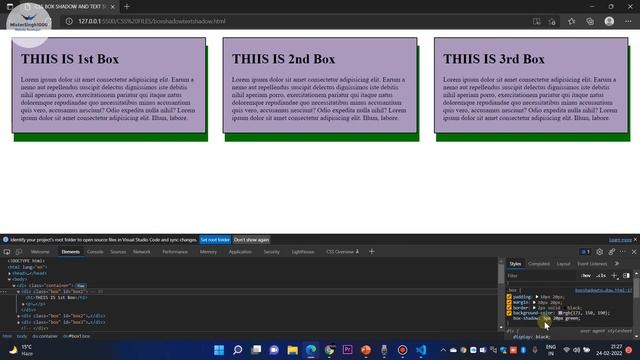The image size is (640, 360).
Task: Switch to Styles tab
Action: pyautogui.click(x=515, y=264)
